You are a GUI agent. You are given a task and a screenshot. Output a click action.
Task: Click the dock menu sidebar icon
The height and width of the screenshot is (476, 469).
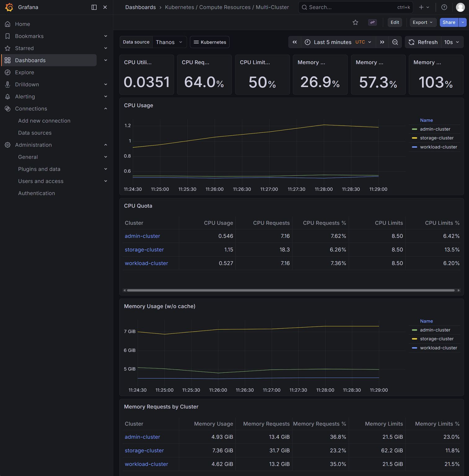coord(94,7)
